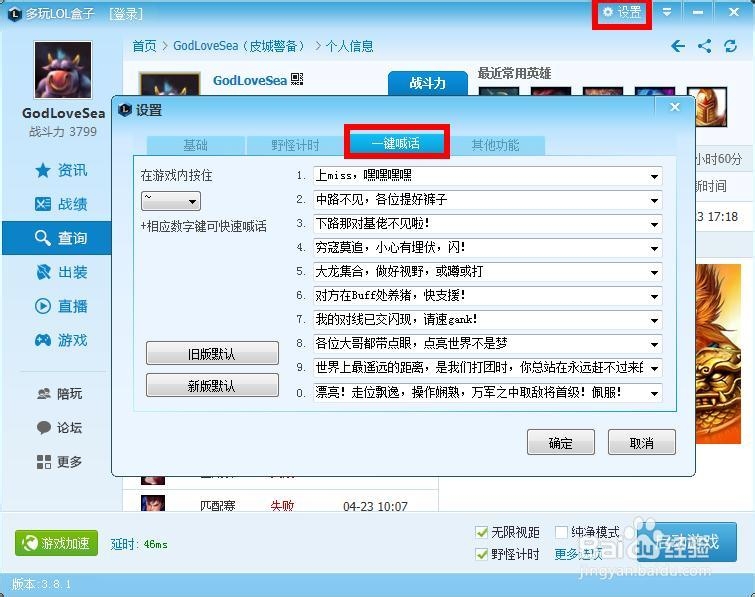Screen dimensions: 755x597
Task: Click the 延时: 46ms latency text
Action: tap(139, 544)
